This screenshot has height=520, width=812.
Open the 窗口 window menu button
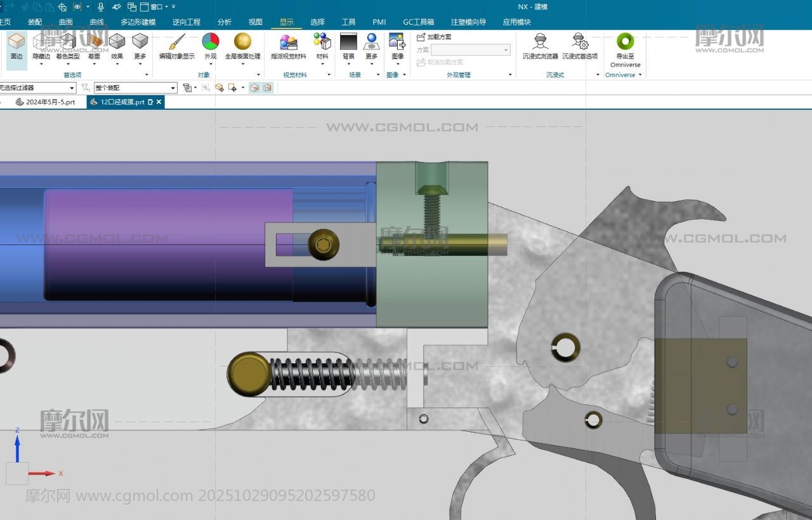(157, 7)
